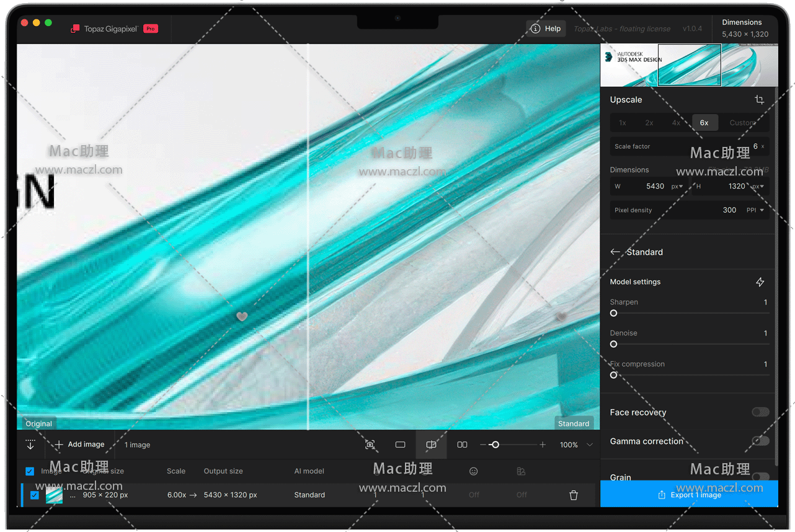Switch to the side-by-side view icon
The height and width of the screenshot is (532, 795).
click(x=462, y=445)
